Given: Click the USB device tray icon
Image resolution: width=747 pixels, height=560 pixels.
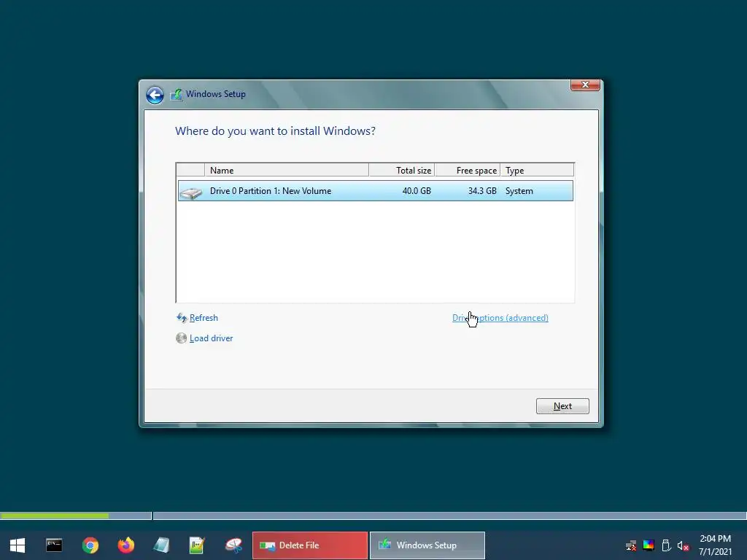Looking at the screenshot, I should [x=667, y=545].
